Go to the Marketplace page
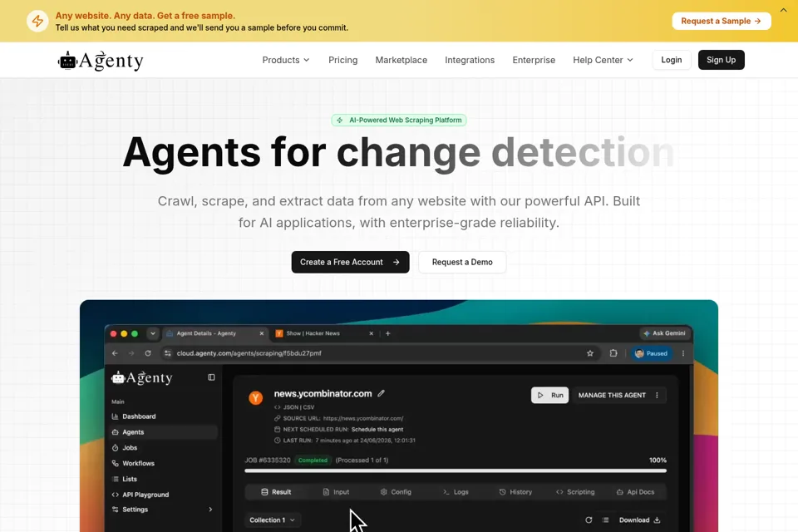 [x=401, y=60]
